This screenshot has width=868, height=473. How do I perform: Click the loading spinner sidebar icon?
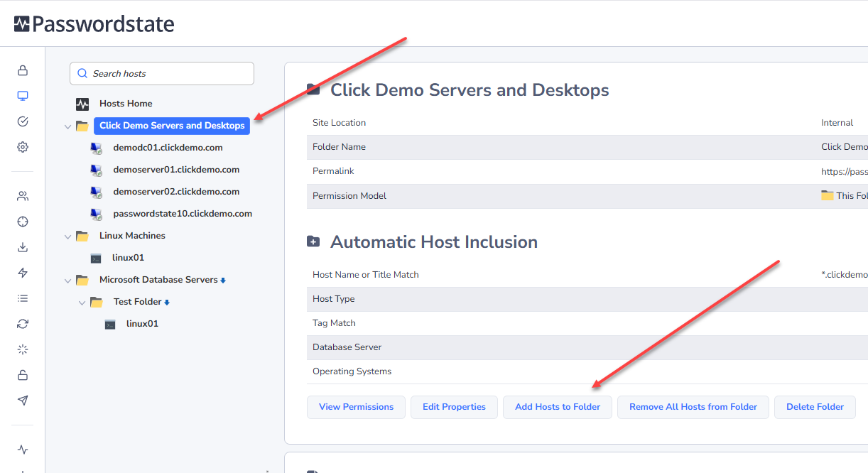23,349
